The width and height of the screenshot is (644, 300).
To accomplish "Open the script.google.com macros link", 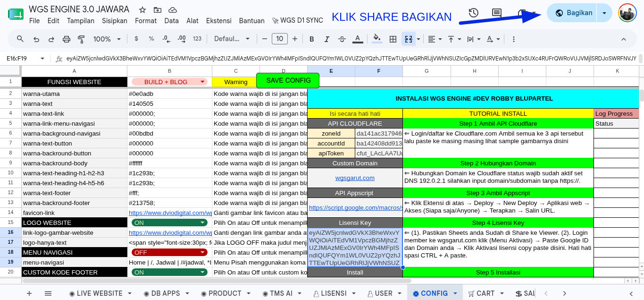I will click(x=356, y=208).
